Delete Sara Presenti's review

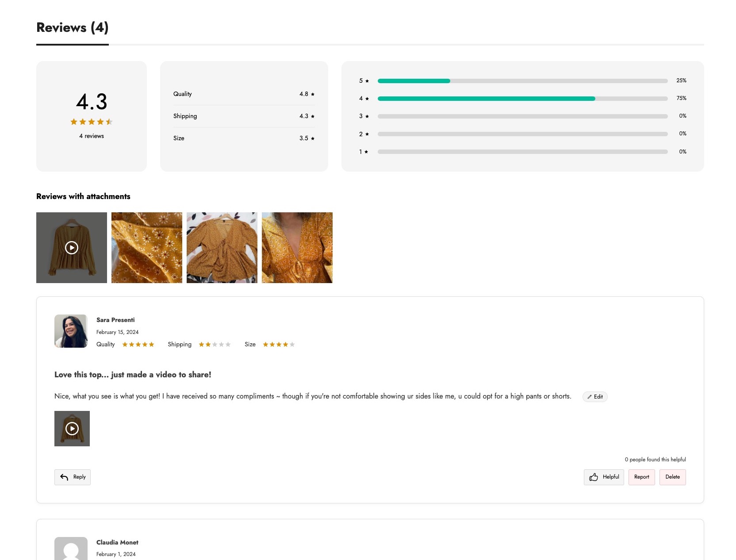(x=672, y=477)
